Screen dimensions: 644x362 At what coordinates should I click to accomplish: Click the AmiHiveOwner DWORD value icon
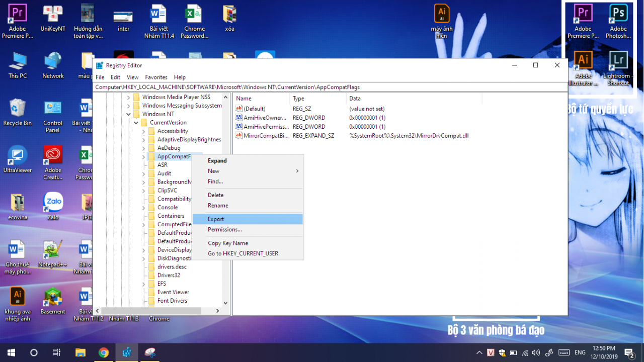point(239,118)
